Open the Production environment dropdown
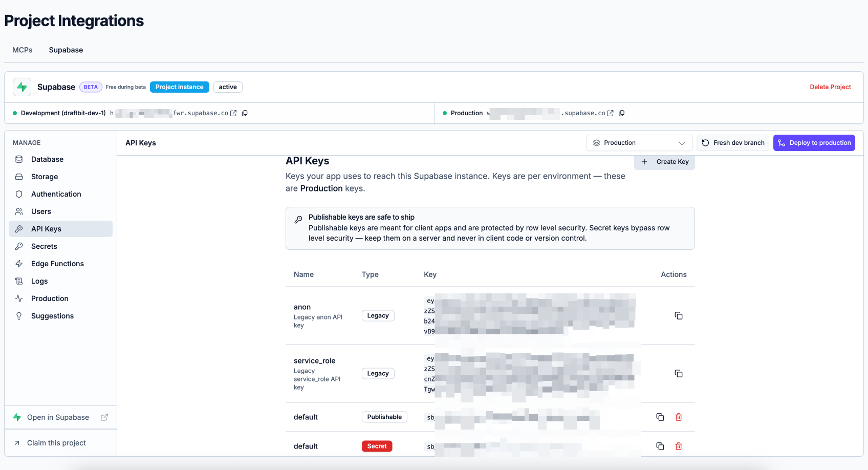868x470 pixels. (x=639, y=143)
